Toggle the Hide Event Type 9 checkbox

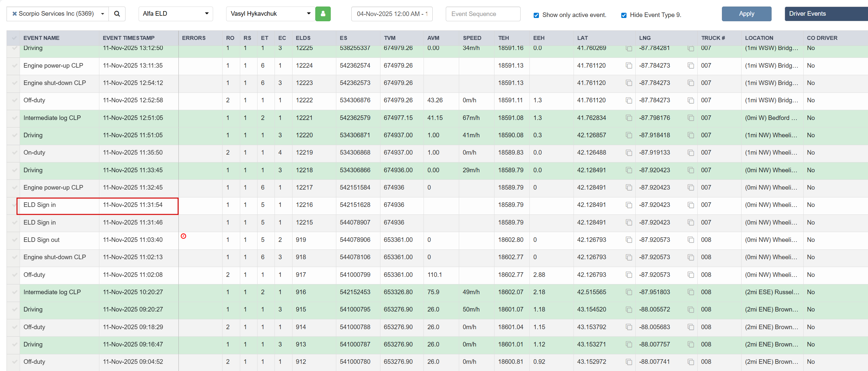624,15
